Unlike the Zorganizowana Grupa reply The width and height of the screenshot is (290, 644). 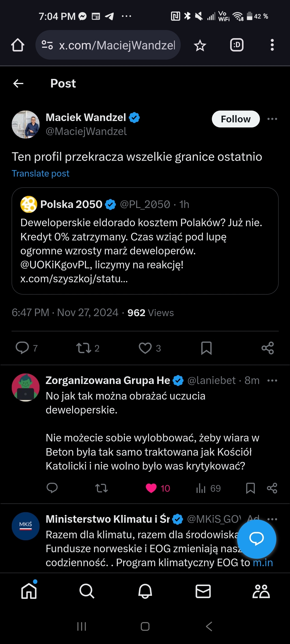coord(151,488)
